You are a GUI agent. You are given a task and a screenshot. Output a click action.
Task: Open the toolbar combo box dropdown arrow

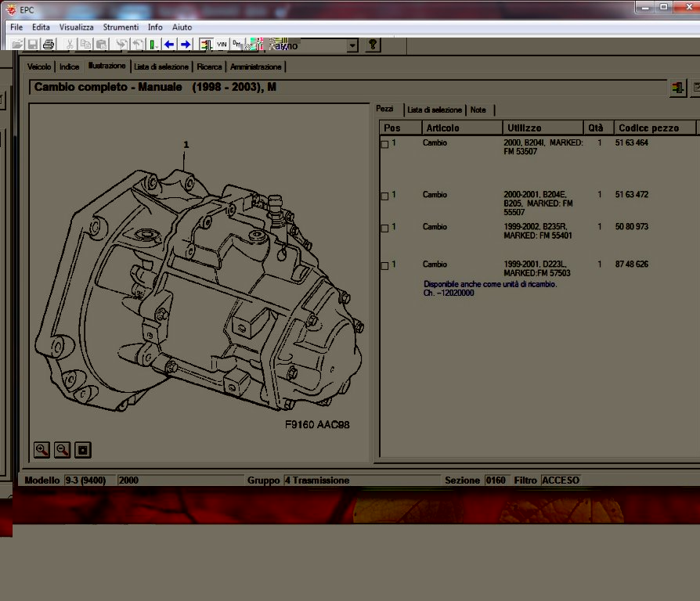(352, 45)
